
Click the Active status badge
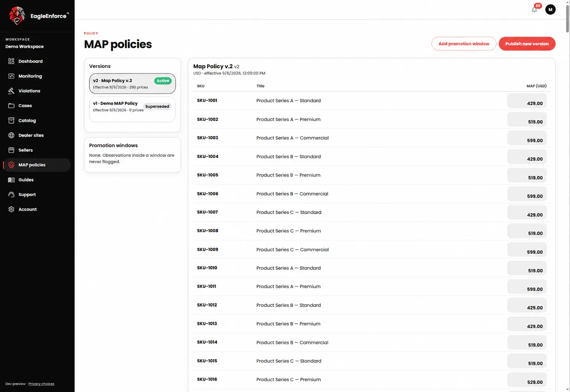pos(163,81)
